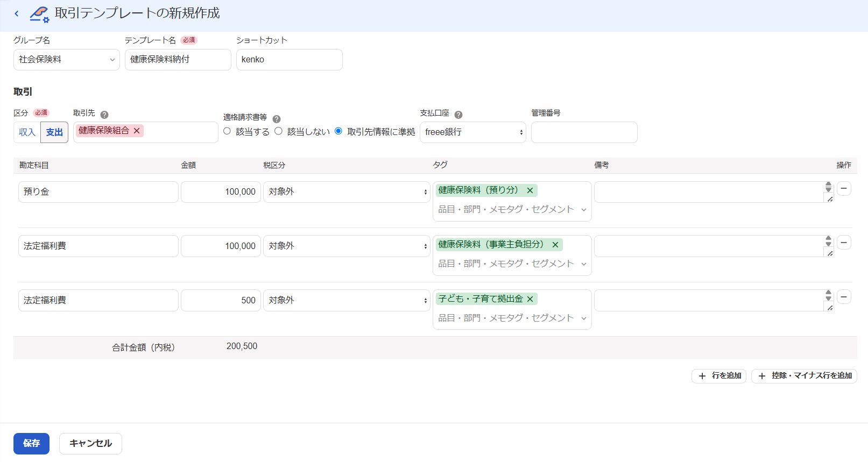Click the キャンセル button
Image resolution: width=868 pixels, height=462 pixels.
click(90, 444)
